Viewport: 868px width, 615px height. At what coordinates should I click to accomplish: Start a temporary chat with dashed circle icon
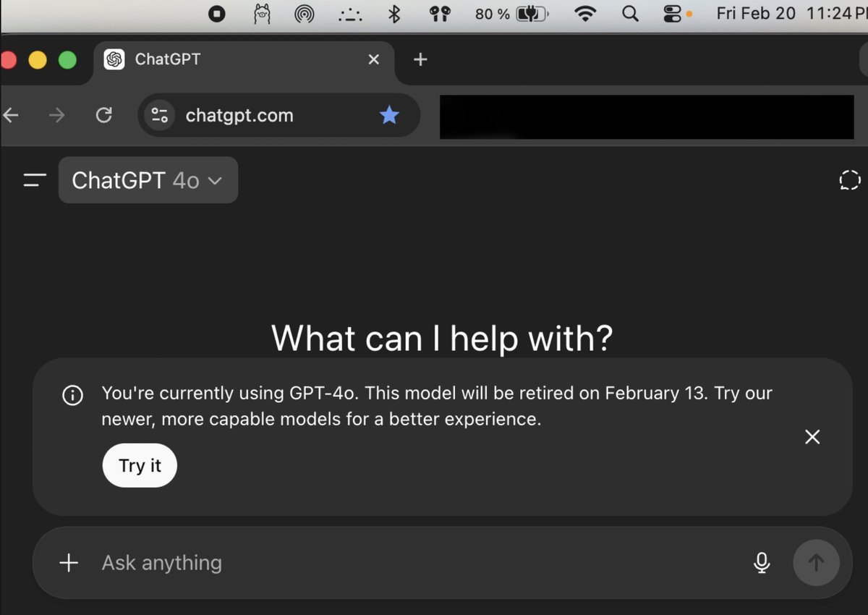pos(849,180)
